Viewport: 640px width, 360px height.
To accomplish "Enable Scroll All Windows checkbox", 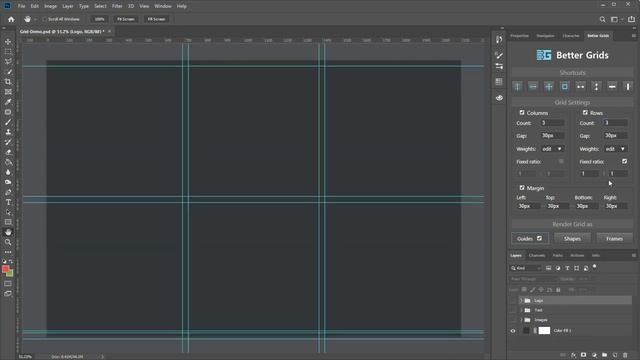I will [x=44, y=19].
